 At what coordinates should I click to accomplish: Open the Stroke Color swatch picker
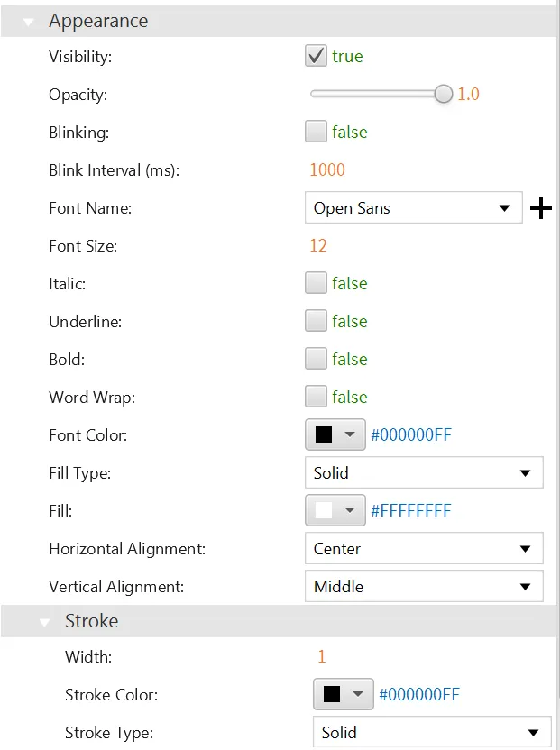[343, 695]
